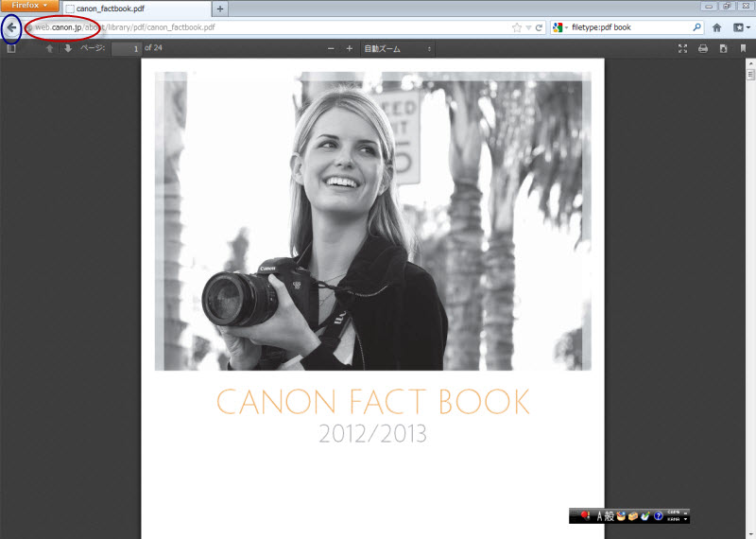The width and height of the screenshot is (756, 539).
Task: Go to the previous PDF page
Action: click(49, 48)
